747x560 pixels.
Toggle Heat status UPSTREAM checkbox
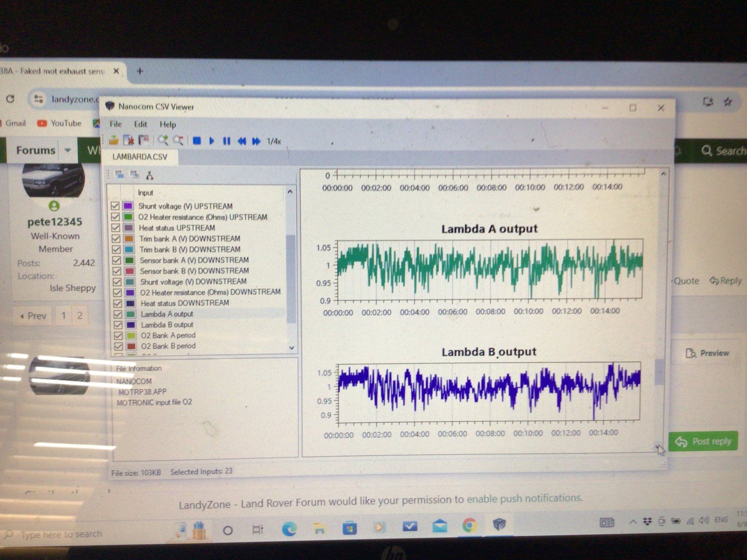(116, 228)
